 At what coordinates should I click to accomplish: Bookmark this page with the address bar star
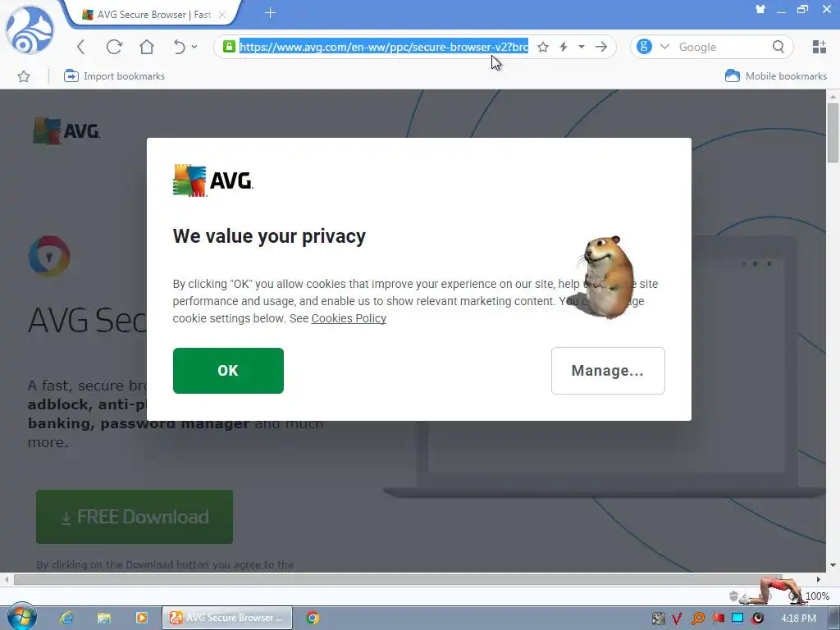click(x=543, y=47)
